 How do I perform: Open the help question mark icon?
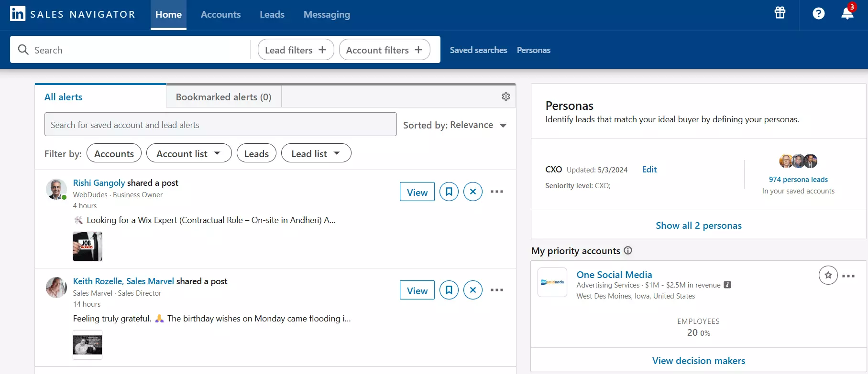[818, 13]
